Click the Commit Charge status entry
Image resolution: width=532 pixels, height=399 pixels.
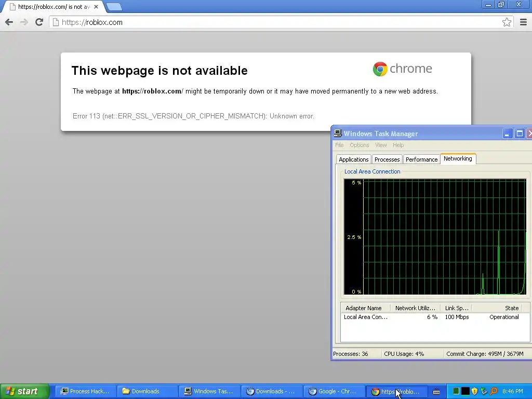[x=485, y=354]
